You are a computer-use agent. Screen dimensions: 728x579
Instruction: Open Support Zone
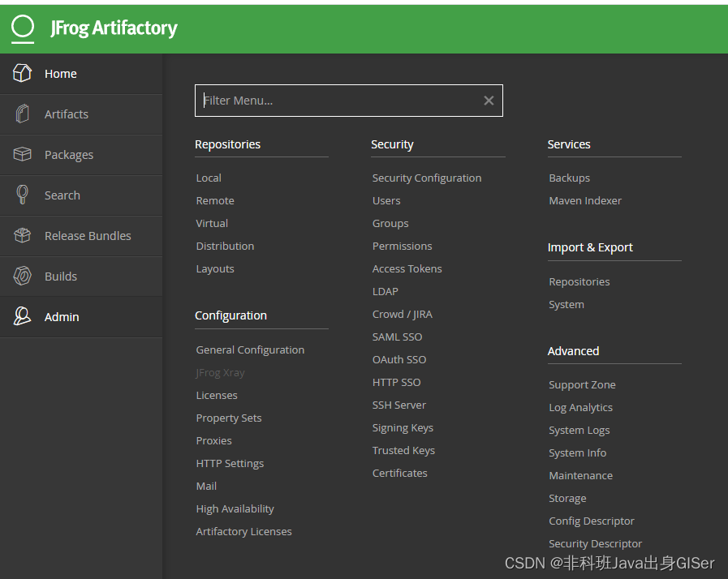coord(582,385)
